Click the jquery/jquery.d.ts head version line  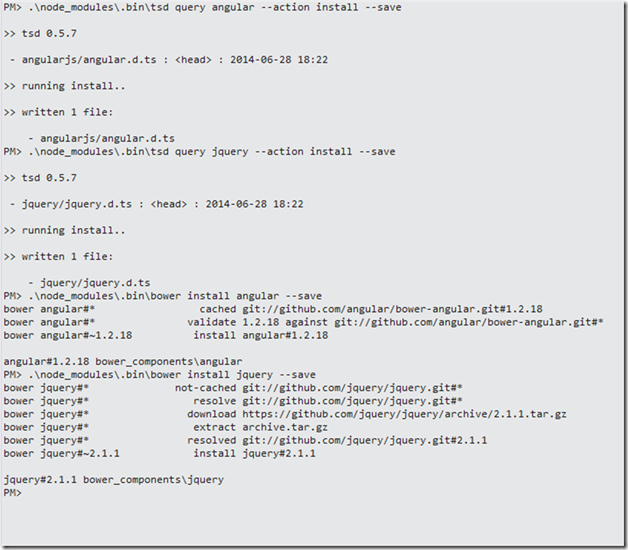click(157, 204)
